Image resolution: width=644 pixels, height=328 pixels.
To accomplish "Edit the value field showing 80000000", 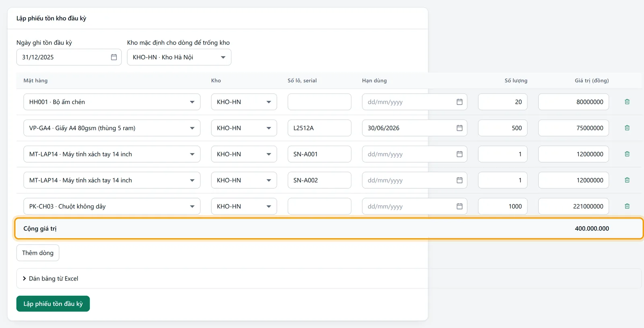I will pyautogui.click(x=574, y=102).
